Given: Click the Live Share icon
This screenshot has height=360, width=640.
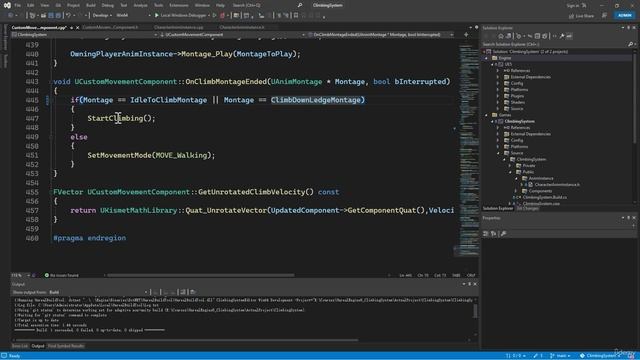Looking at the screenshot, I should 571,16.
